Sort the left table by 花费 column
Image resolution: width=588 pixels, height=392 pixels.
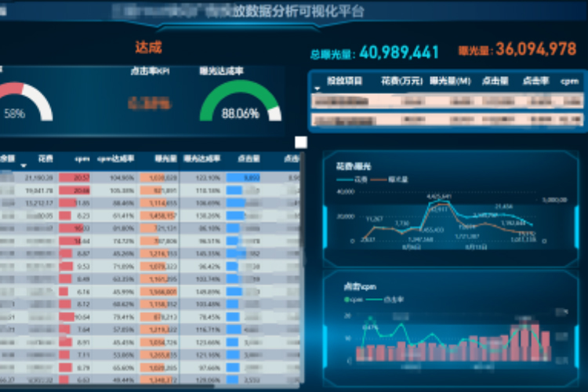(45, 158)
